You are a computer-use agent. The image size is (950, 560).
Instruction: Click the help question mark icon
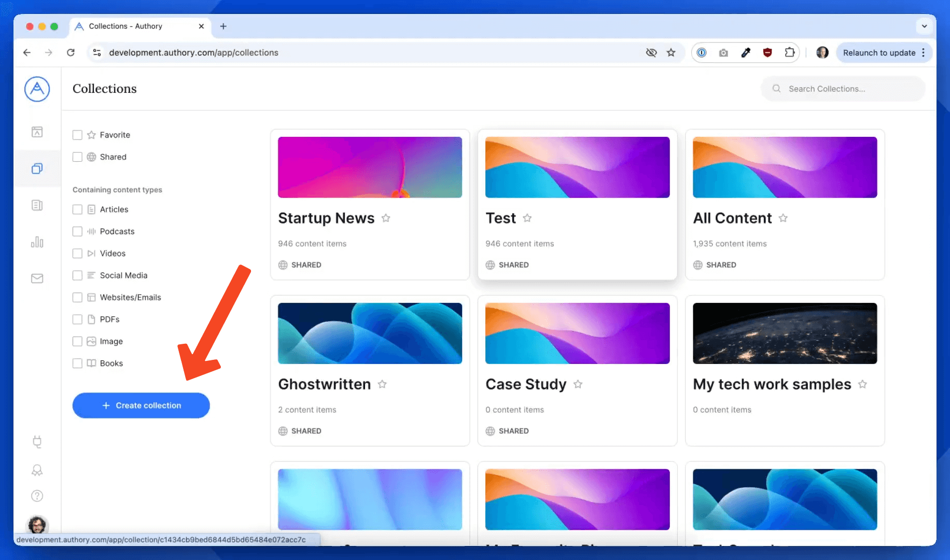pyautogui.click(x=37, y=496)
